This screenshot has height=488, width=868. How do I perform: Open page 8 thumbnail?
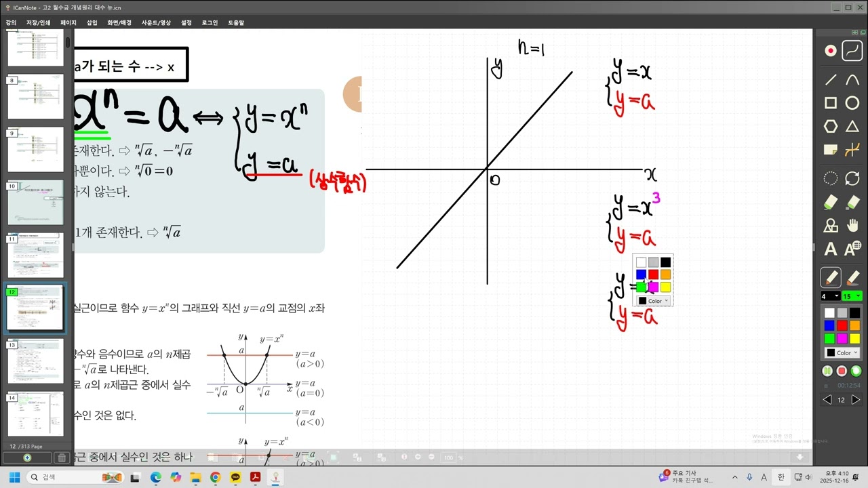point(35,98)
